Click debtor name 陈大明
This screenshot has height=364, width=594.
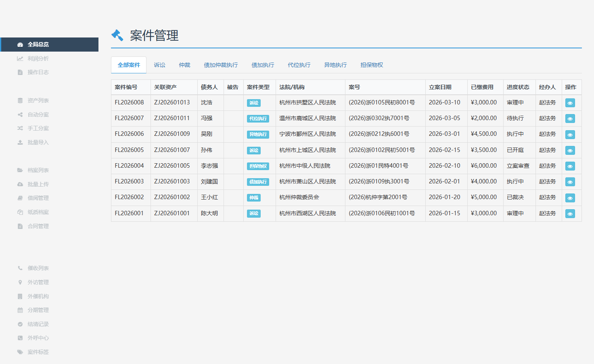coord(209,213)
